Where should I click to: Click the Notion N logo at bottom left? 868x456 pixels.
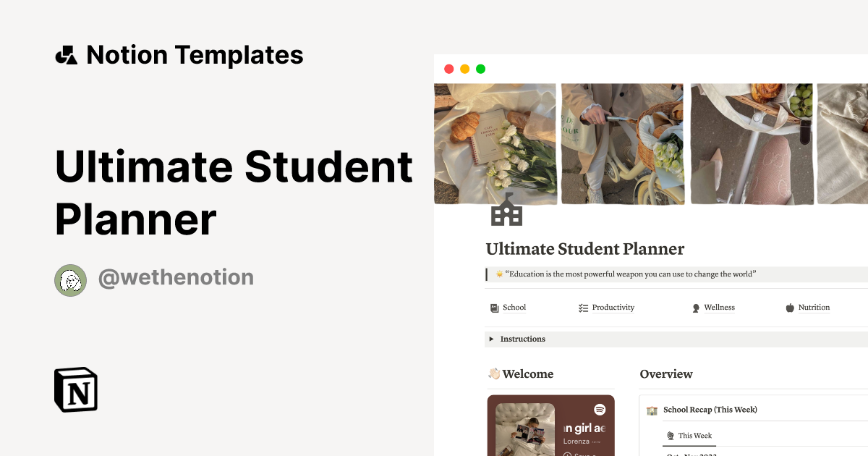point(75,390)
